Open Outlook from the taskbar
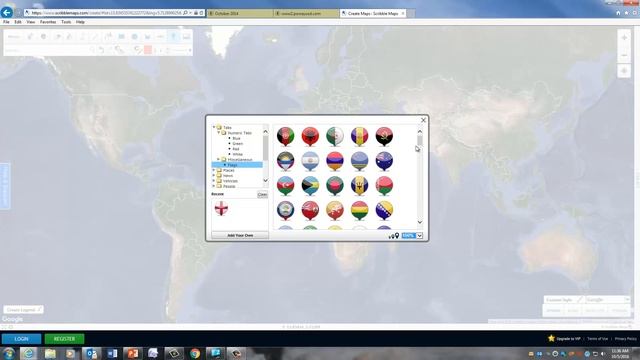Viewport: 640px width, 360px height. click(x=91, y=353)
